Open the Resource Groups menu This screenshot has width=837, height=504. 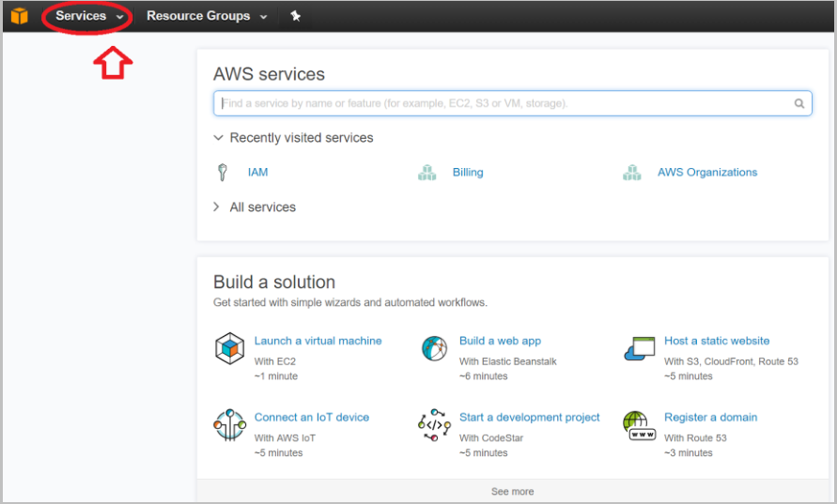207,16
